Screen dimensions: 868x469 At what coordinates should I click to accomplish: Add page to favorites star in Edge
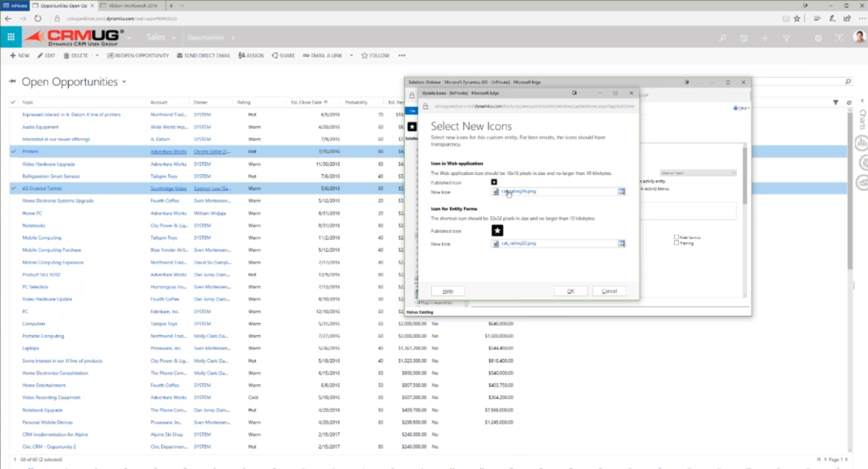tap(796, 18)
